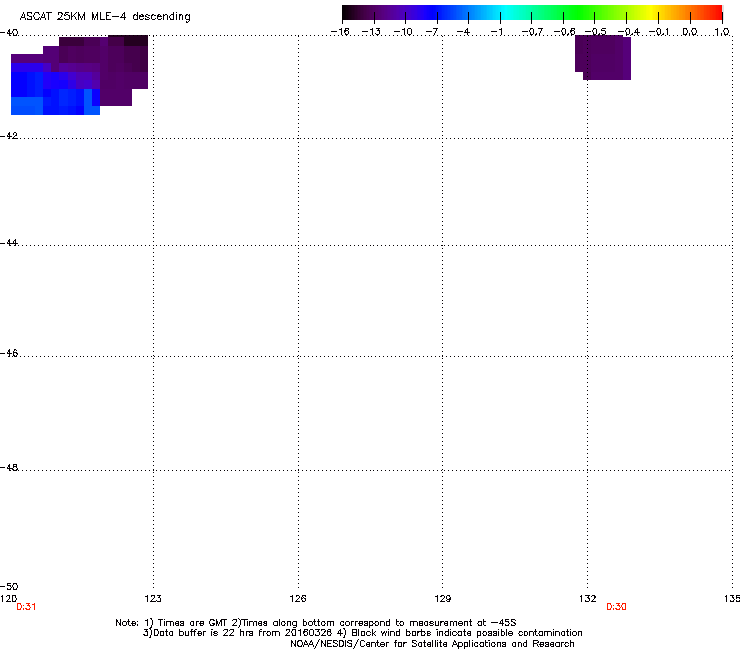
Task: Select the -0.1 color scale value
Action: pos(659,32)
